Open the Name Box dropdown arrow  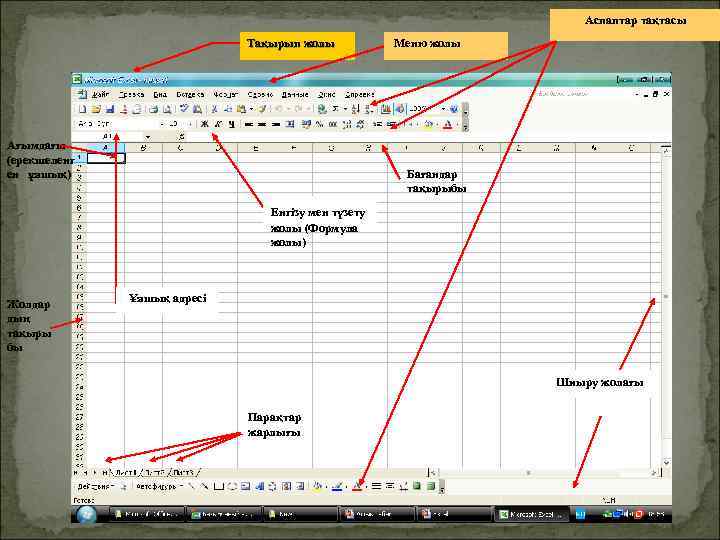point(148,137)
